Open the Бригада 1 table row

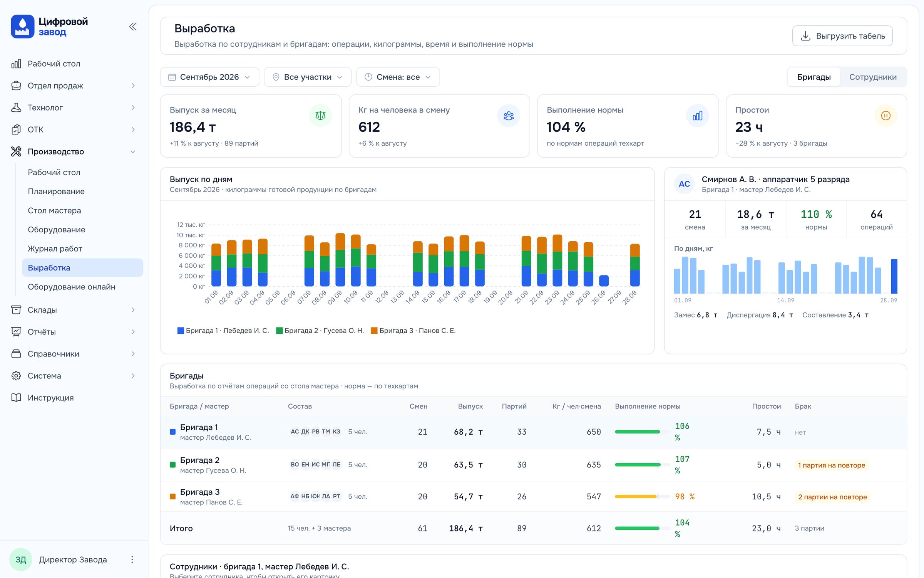point(533,432)
